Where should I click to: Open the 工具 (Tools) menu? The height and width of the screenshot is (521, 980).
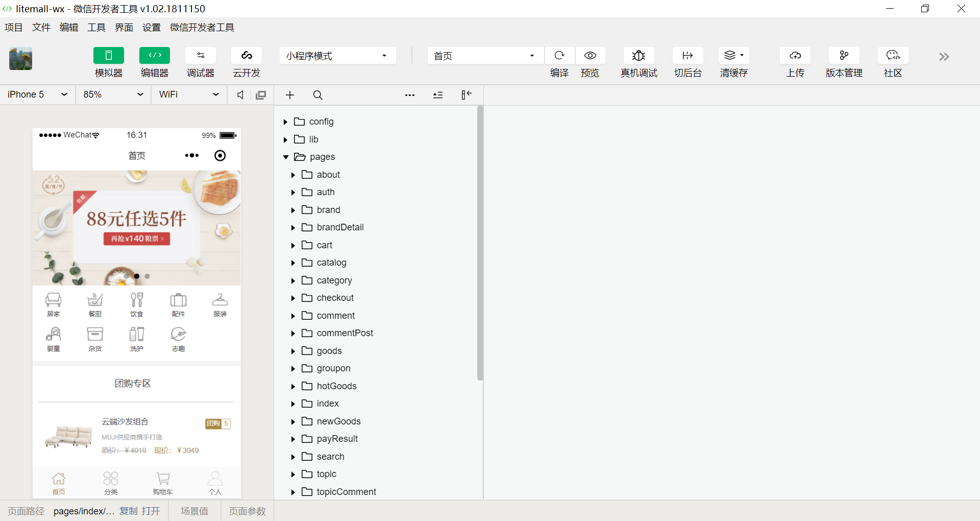(x=96, y=28)
